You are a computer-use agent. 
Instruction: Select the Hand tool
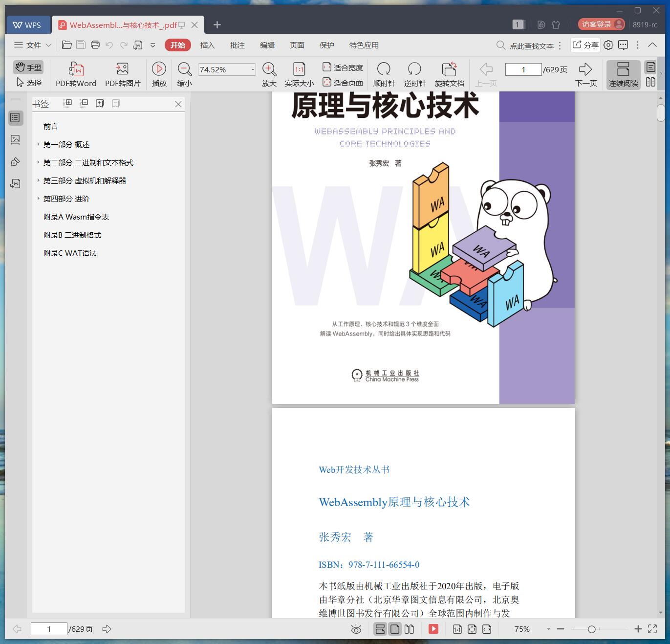pos(28,67)
